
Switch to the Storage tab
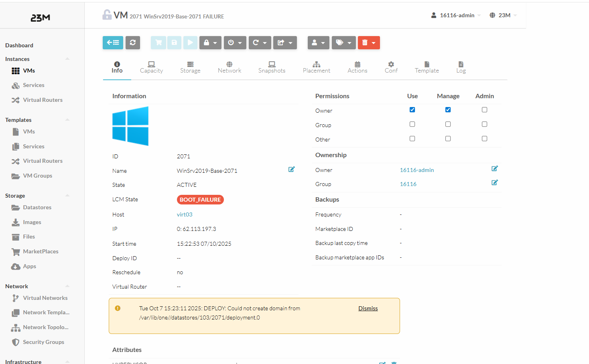click(190, 67)
